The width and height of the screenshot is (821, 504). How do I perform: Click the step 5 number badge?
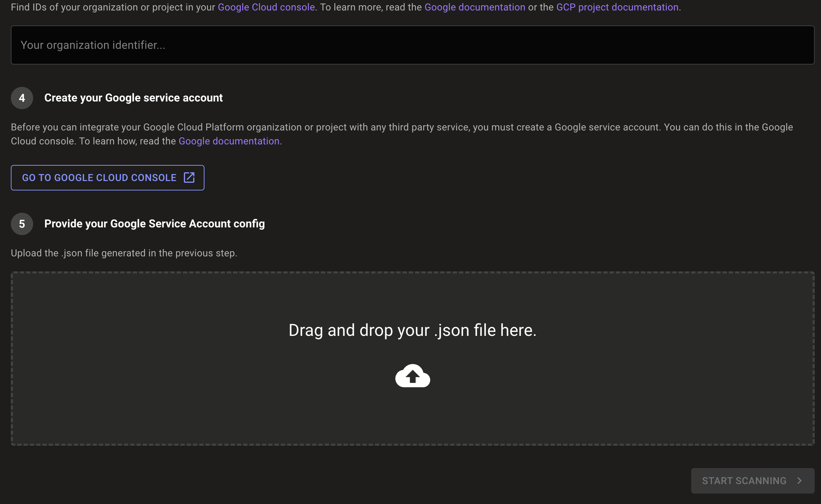(22, 224)
